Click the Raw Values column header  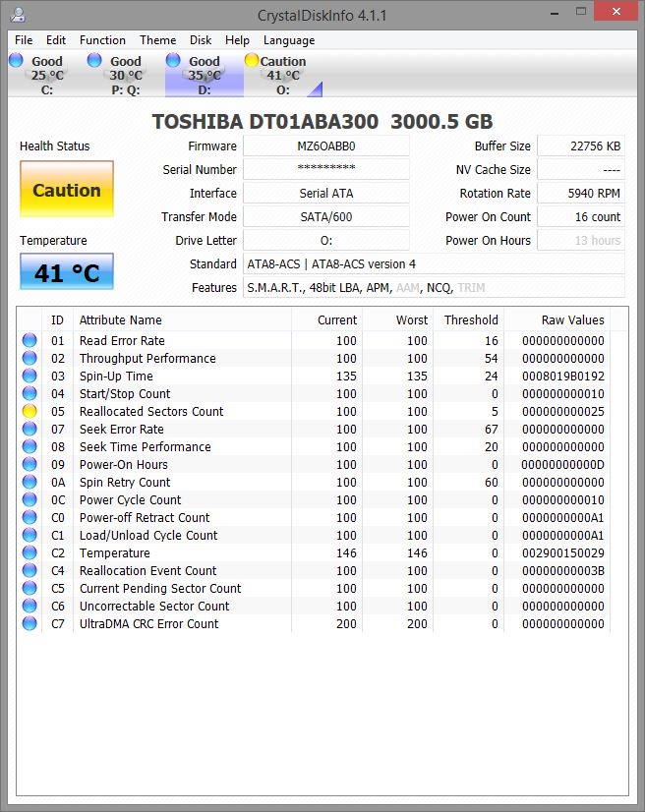point(557,320)
